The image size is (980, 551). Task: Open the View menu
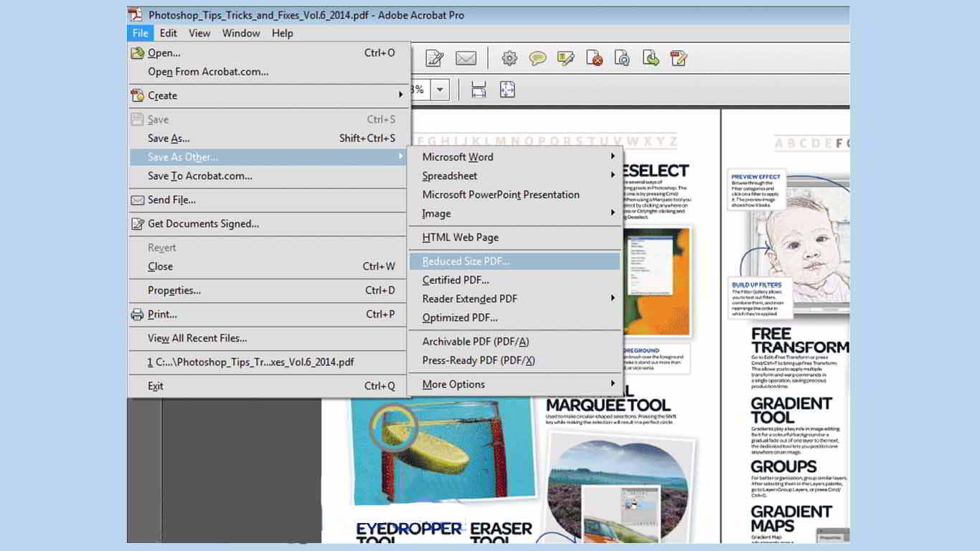[199, 33]
